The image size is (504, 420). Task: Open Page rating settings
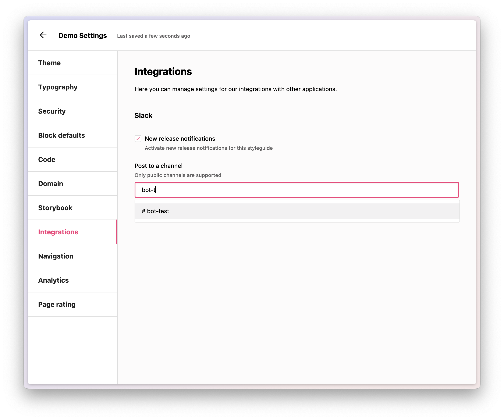(x=72, y=305)
